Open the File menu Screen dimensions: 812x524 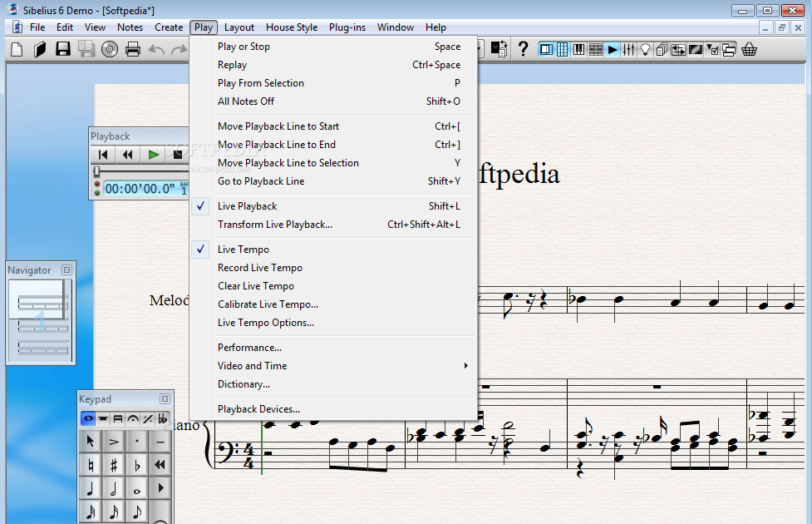tap(37, 27)
